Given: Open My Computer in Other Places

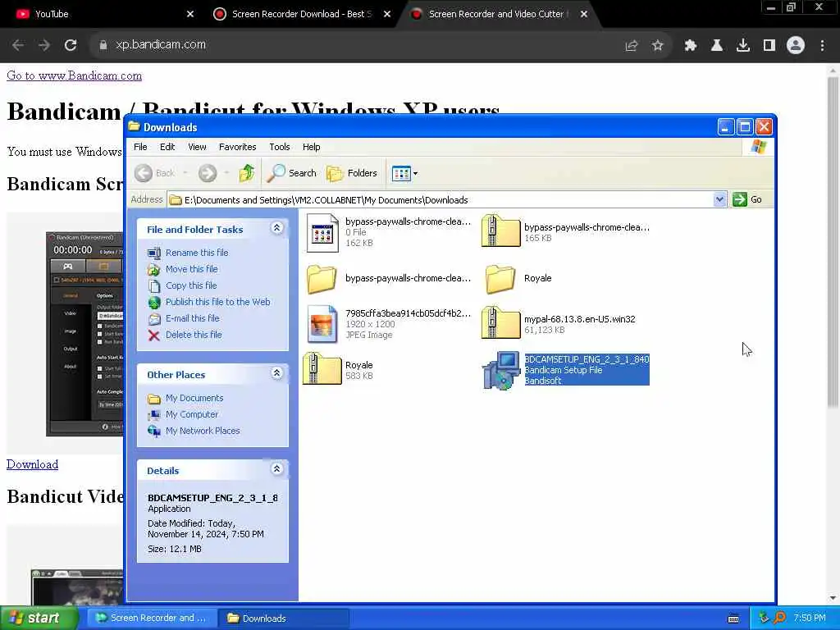Looking at the screenshot, I should pyautogui.click(x=191, y=414).
